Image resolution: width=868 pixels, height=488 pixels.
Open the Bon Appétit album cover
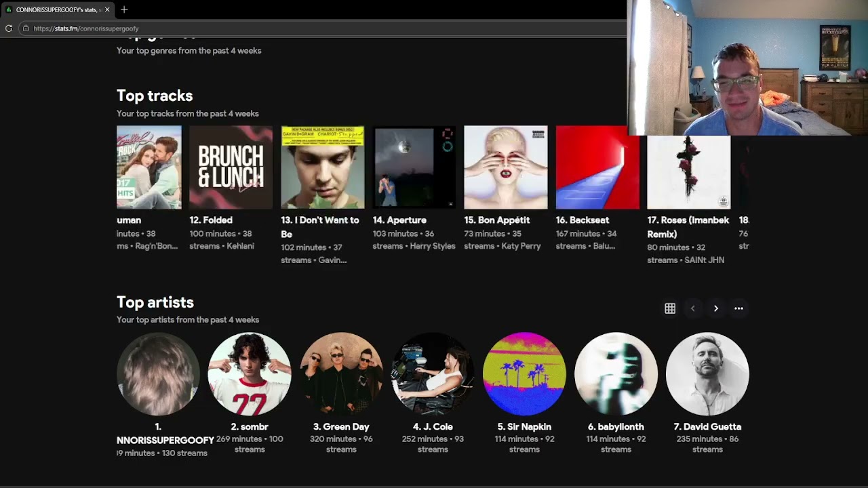(505, 167)
